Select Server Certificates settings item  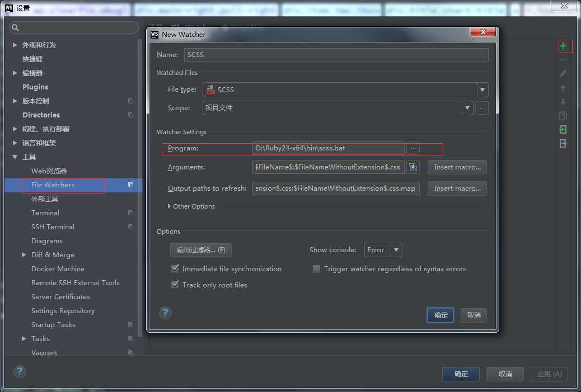61,296
